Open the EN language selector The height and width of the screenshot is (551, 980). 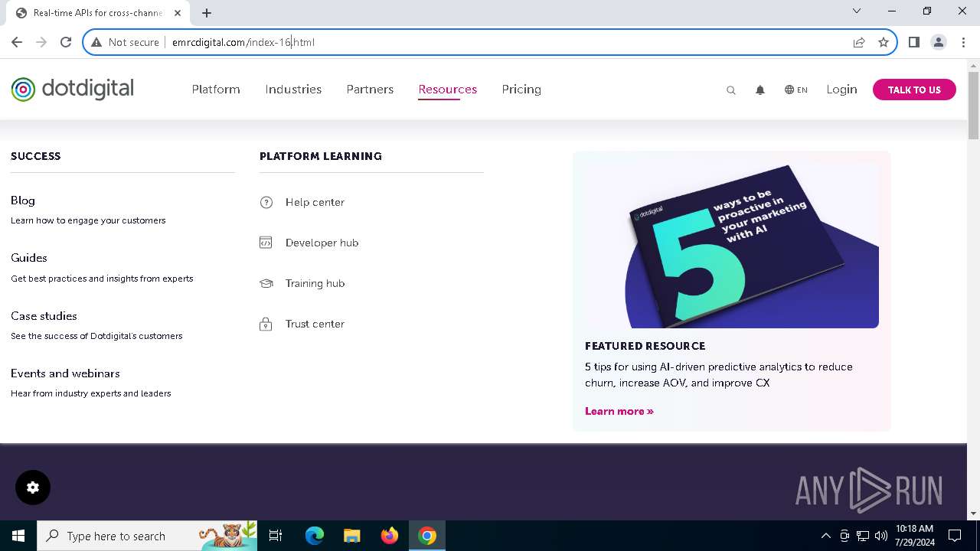click(x=796, y=90)
